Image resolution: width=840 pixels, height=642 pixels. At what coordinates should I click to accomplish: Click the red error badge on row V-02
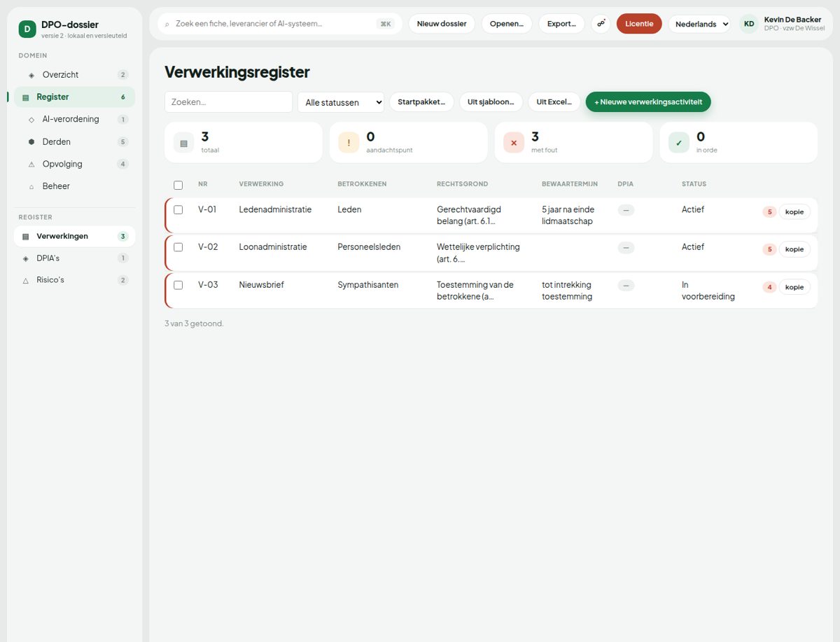769,249
